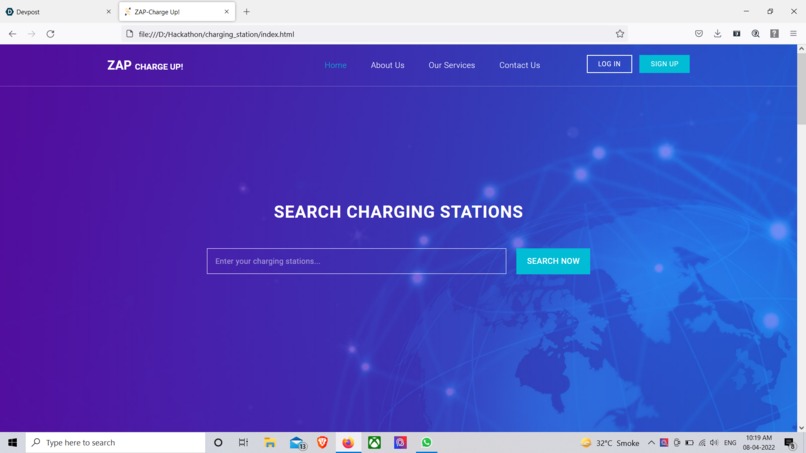Select the ZAP-Charge Up! tab
Viewport: 806px width, 453px height.
177,11
